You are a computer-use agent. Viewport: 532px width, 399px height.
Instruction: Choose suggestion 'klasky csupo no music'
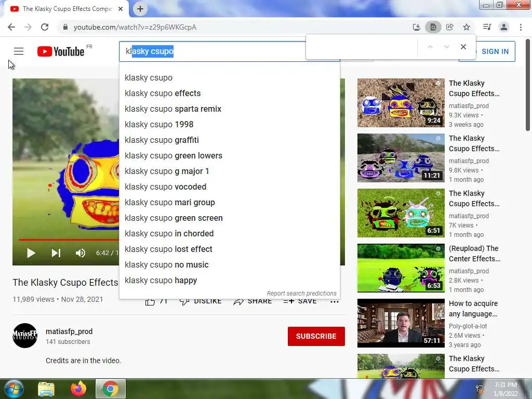(229, 265)
